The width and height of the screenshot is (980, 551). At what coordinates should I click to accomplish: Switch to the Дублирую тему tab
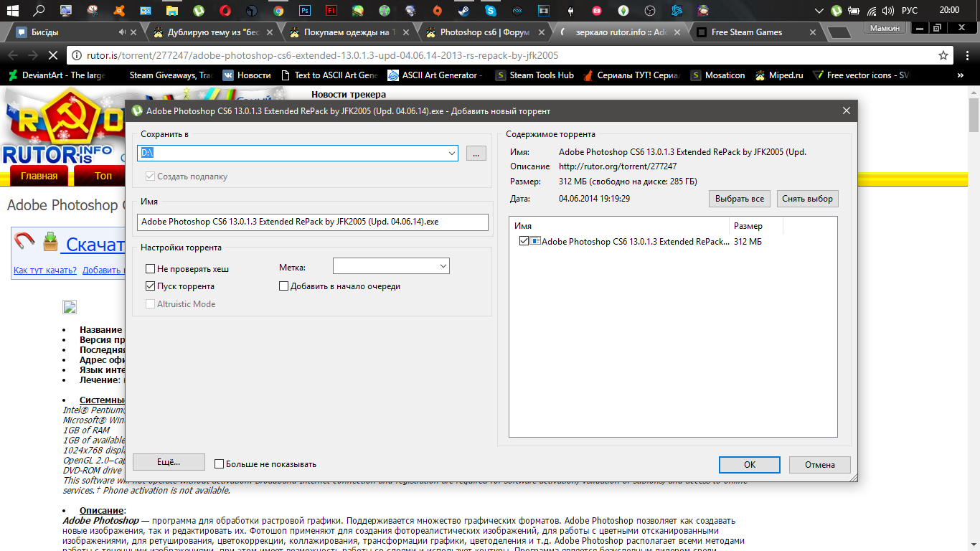[210, 32]
